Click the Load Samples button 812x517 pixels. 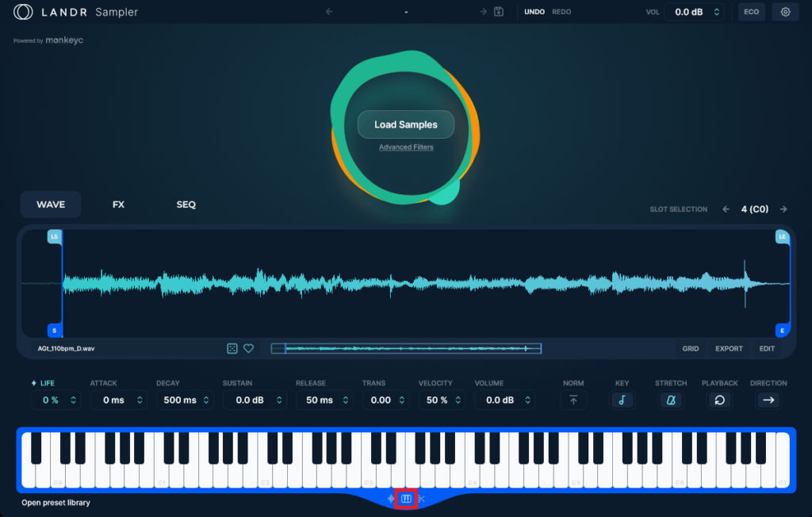click(406, 124)
